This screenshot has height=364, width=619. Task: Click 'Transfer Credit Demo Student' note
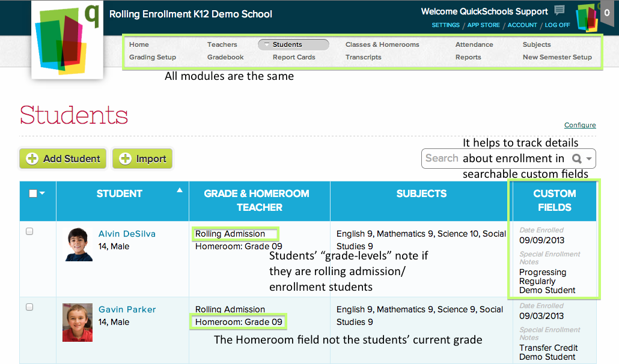(548, 352)
